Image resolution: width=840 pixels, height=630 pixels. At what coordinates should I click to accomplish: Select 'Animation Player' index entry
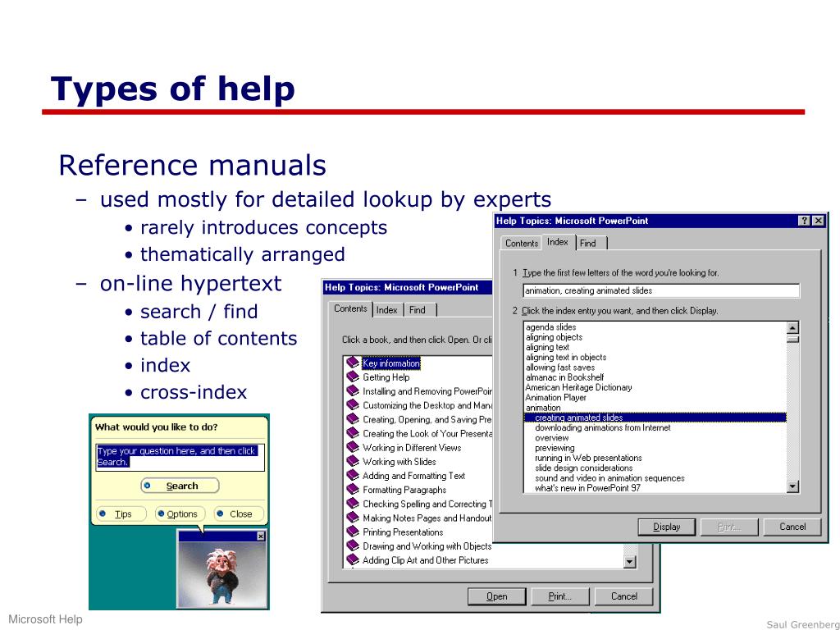point(555,398)
